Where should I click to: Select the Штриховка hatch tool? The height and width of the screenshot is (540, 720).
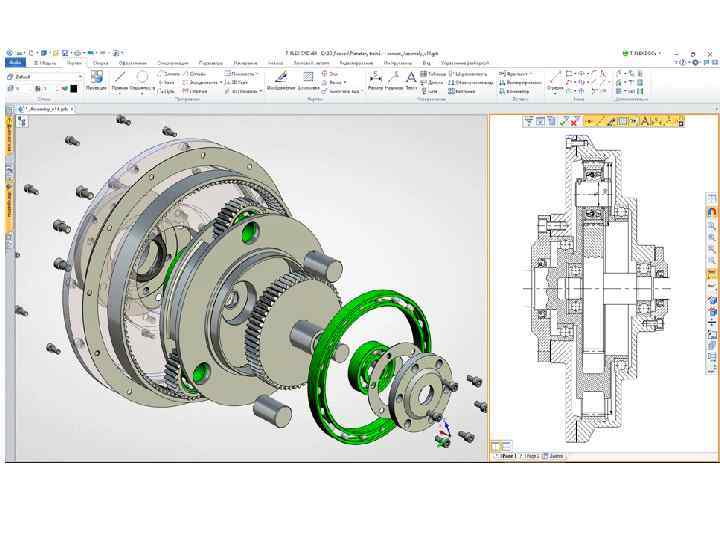tap(308, 81)
